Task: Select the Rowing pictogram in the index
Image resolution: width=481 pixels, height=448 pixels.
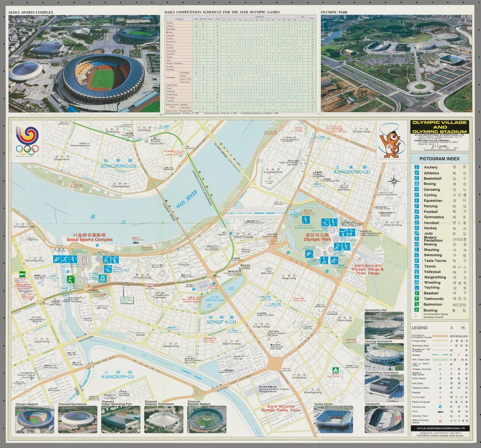Action: 417,244
